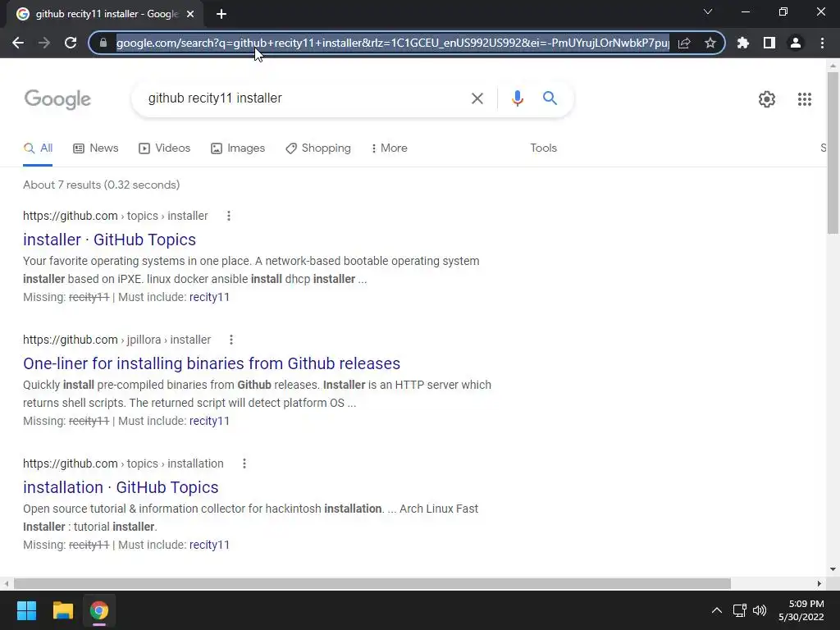Switch to Videos results tab

164,148
